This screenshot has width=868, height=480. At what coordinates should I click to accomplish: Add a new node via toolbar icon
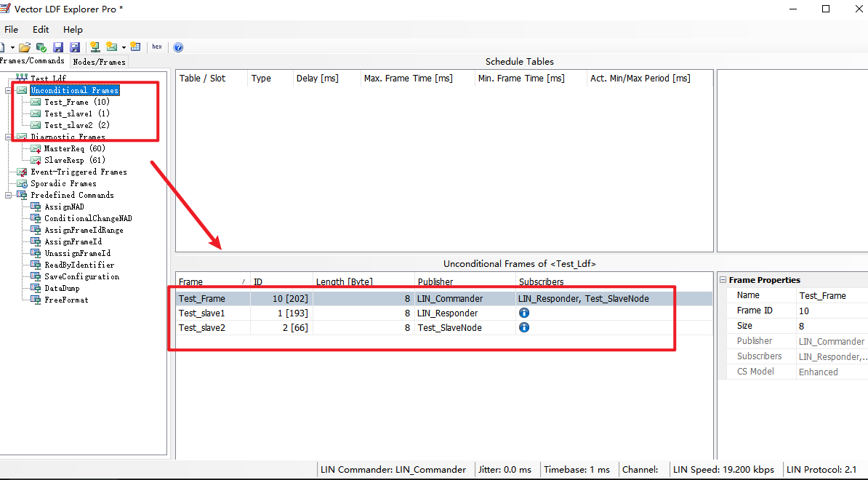pyautogui.click(x=95, y=47)
